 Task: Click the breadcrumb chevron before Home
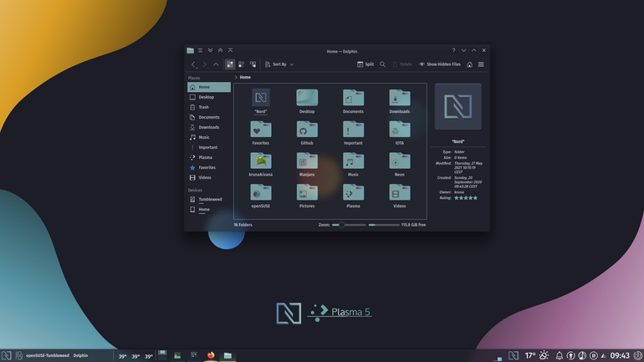pyautogui.click(x=236, y=77)
